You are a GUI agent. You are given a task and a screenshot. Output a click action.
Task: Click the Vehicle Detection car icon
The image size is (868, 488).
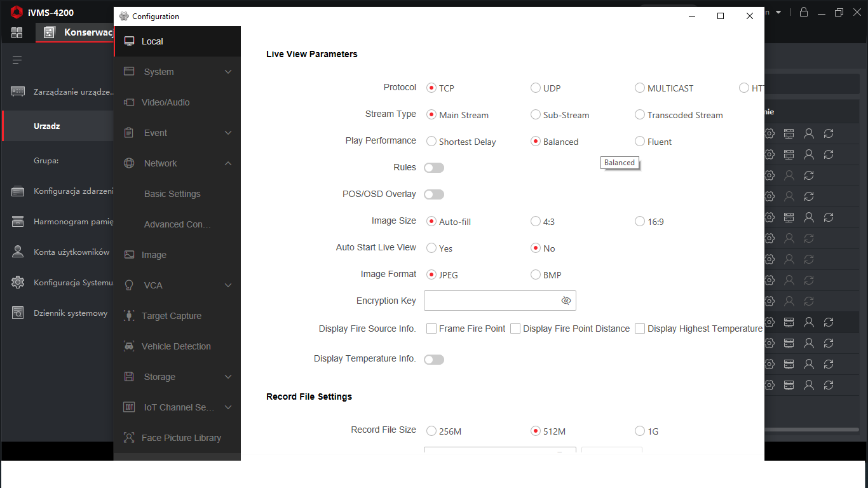[129, 346]
